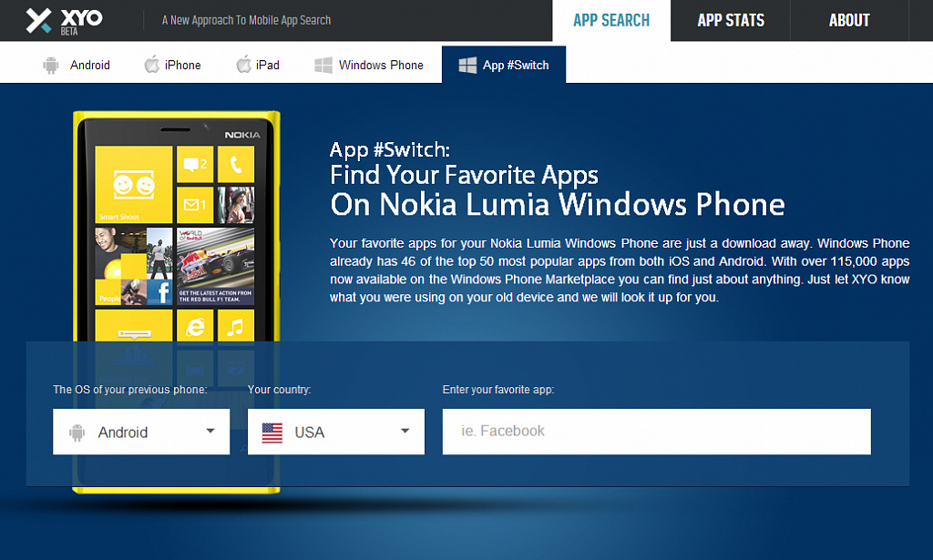Click the Apple icon beside iPad
This screenshot has height=560, width=933.
point(243,65)
